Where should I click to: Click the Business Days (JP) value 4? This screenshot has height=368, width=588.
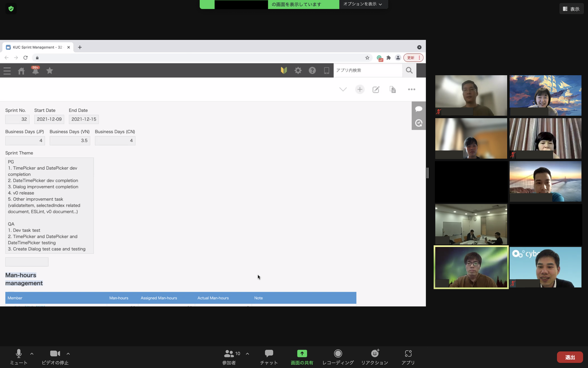[x=25, y=141]
